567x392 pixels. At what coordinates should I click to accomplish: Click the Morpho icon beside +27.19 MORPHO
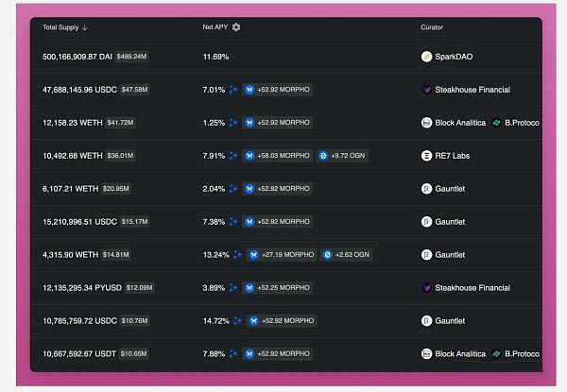[x=252, y=255]
